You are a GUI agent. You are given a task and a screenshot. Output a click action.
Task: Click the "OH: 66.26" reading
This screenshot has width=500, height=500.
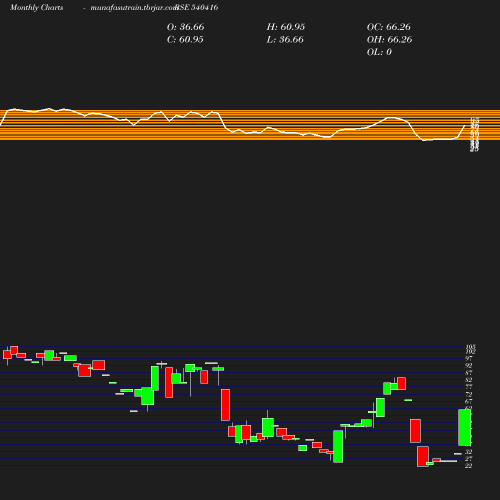click(389, 40)
